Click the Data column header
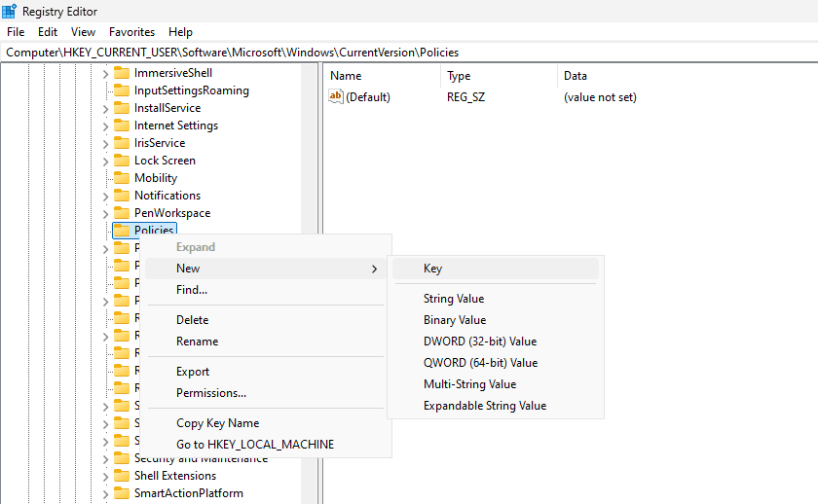Image resolution: width=818 pixels, height=504 pixels. (576, 76)
